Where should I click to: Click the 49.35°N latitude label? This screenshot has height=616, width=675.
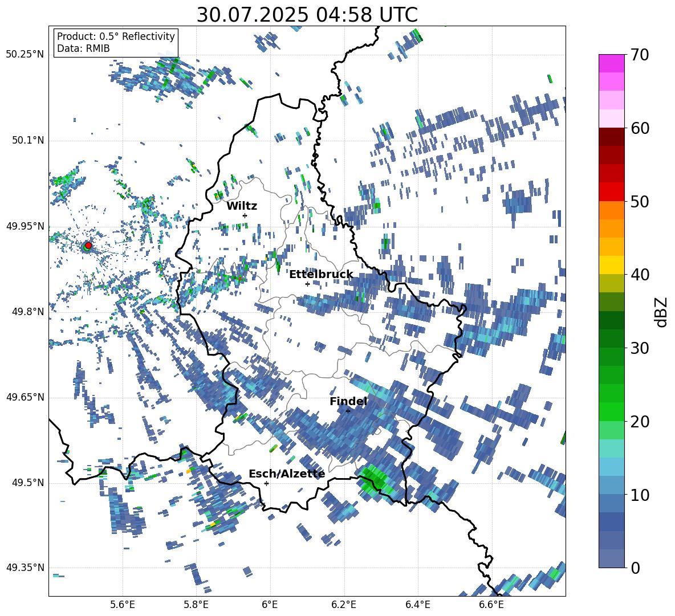tap(25, 568)
